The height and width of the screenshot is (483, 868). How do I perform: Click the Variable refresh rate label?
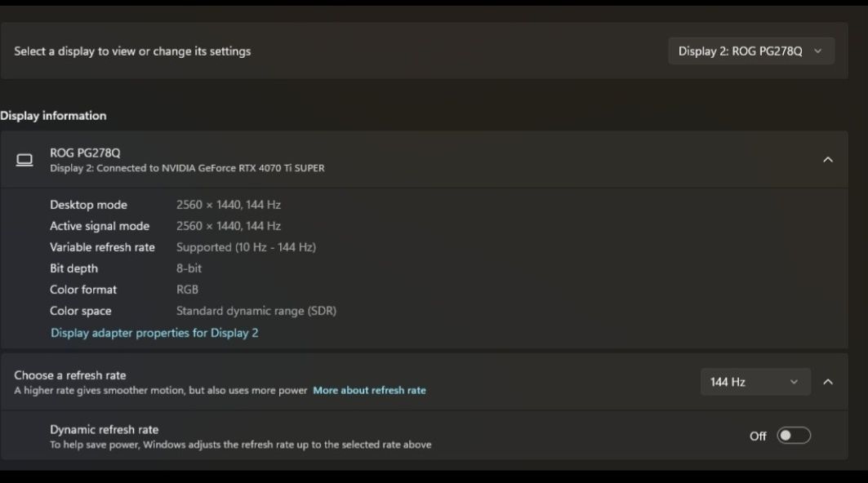(102, 247)
